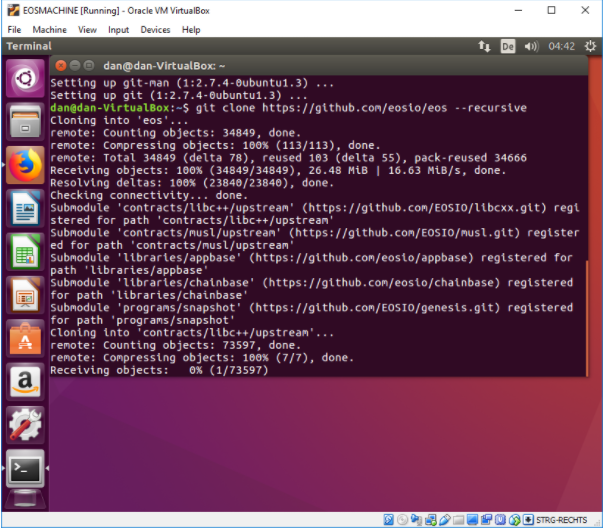
Task: Click the mouse integration status icon
Action: click(515, 520)
